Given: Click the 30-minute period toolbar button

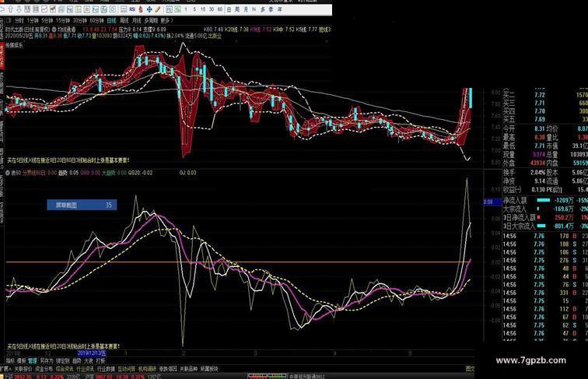Looking at the screenshot, I should point(212,9).
